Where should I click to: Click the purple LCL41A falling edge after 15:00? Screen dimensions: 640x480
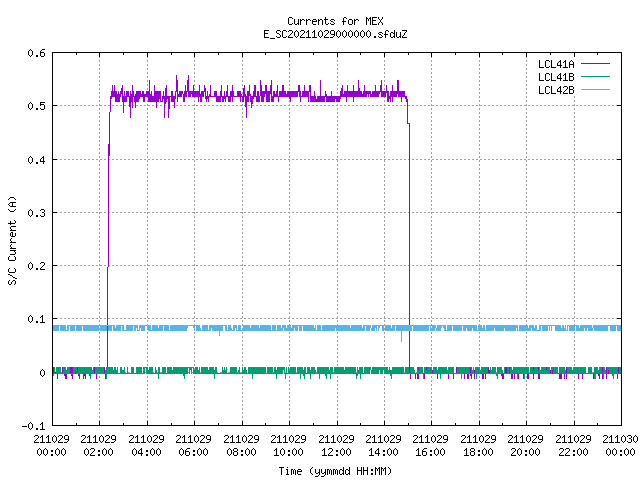tap(409, 245)
